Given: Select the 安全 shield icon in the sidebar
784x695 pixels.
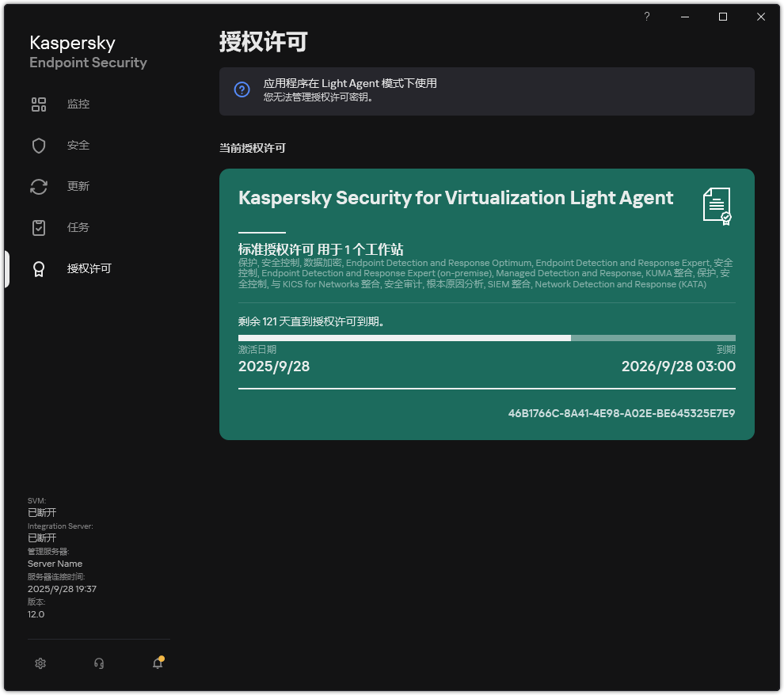Looking at the screenshot, I should 38,145.
